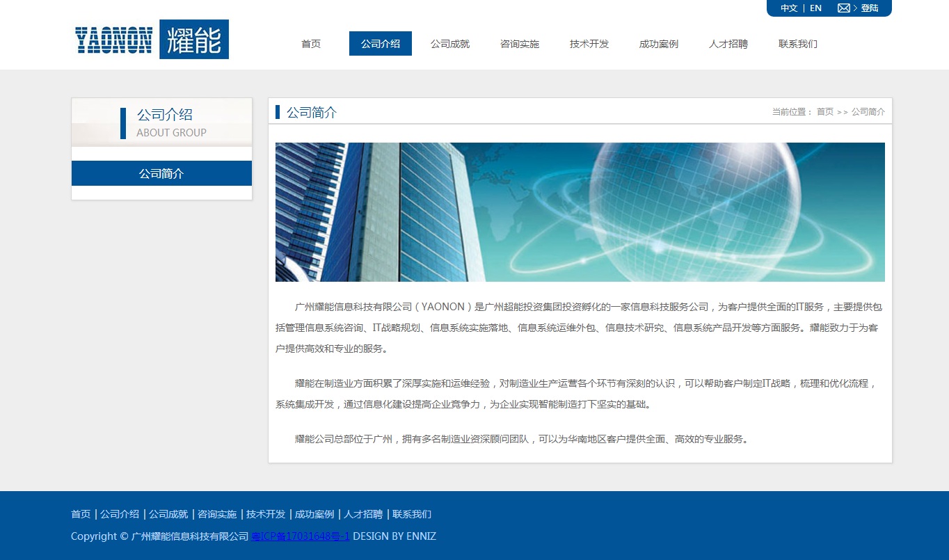Screen dimensions: 949x560
Task: Open 联系我们 in top navigation
Action: (798, 44)
